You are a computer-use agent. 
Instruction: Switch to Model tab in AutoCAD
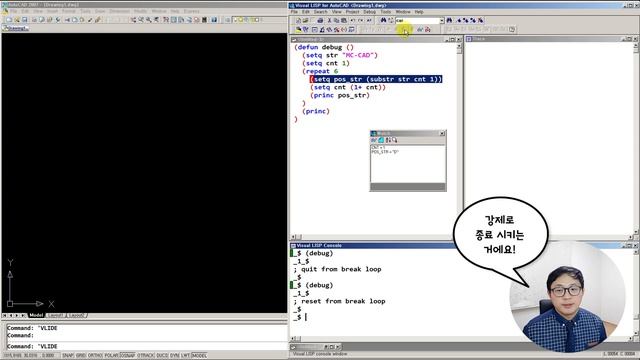36,315
